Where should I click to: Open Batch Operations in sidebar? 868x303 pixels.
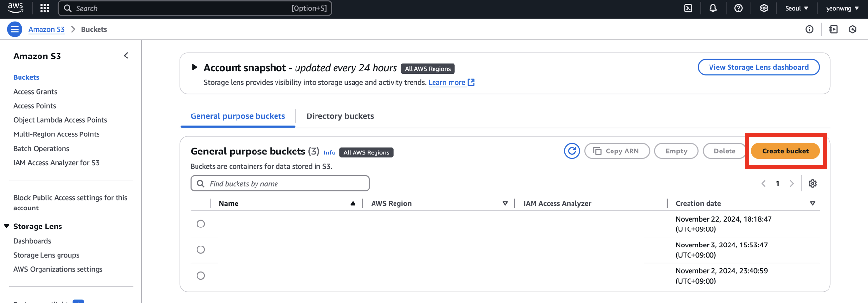[x=41, y=148]
